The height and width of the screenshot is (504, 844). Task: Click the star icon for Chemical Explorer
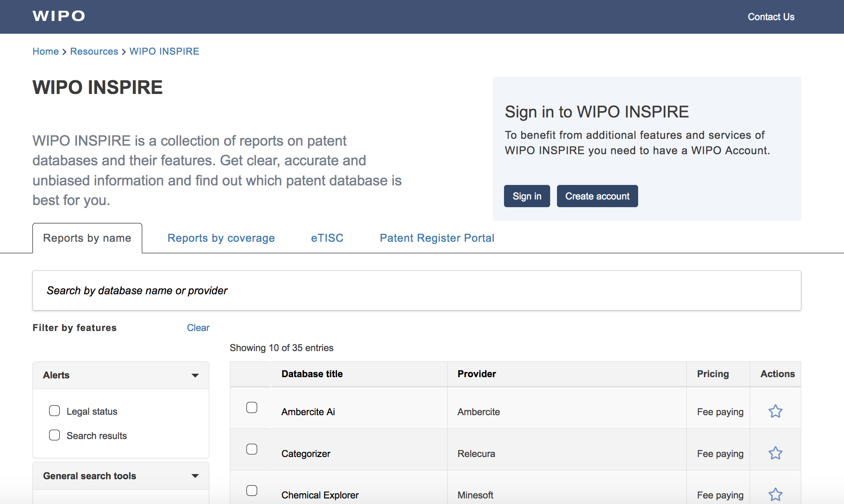point(775,495)
